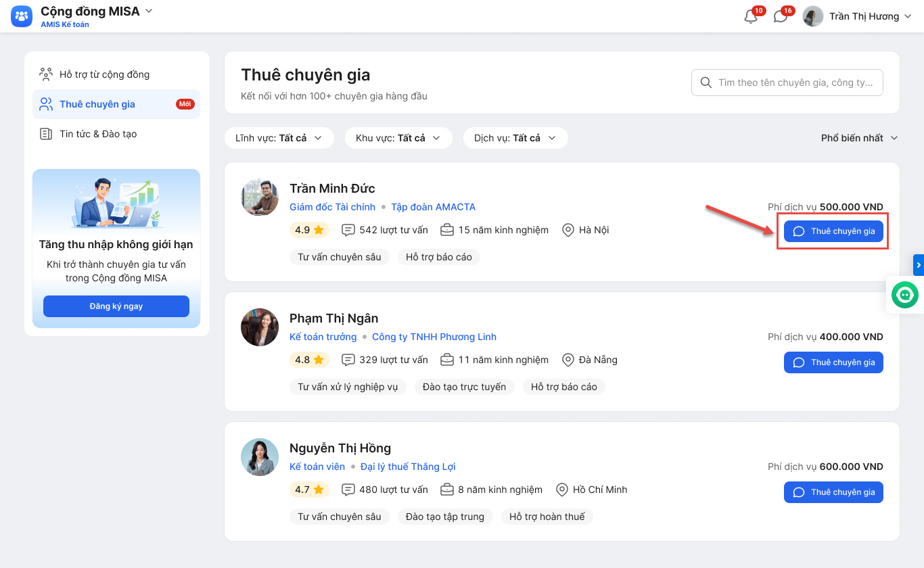The image size is (924, 568).
Task: Click the Phí dịch vụ 600.000 VND price
Action: [x=825, y=467]
